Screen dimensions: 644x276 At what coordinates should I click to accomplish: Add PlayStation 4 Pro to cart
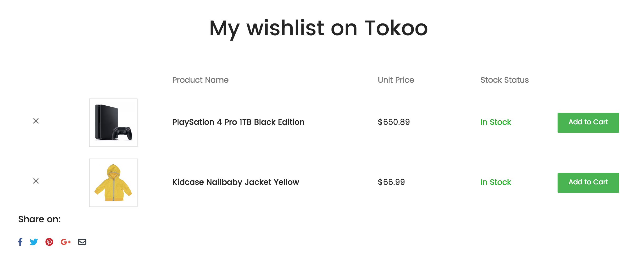pos(588,123)
